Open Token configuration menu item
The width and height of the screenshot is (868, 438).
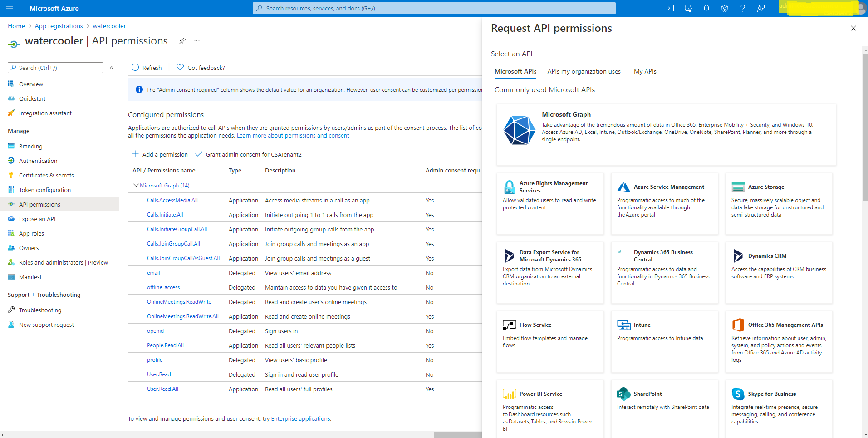45,190
